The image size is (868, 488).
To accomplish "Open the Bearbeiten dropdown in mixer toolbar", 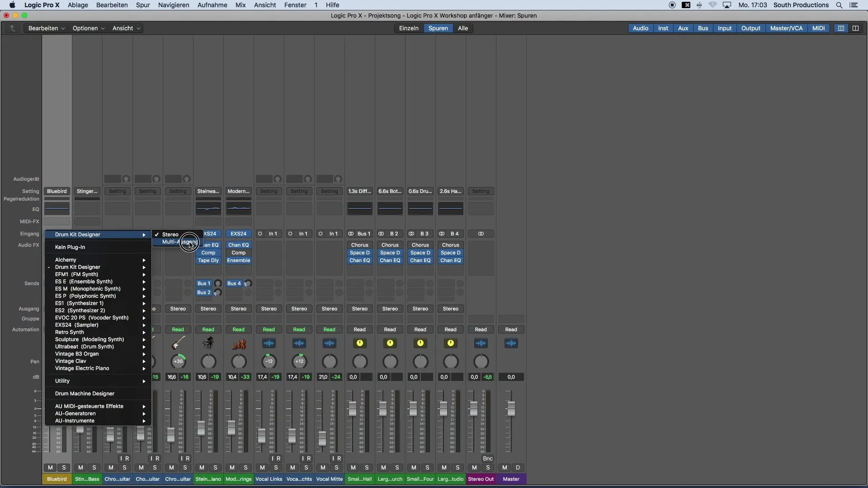I will (x=47, y=28).
